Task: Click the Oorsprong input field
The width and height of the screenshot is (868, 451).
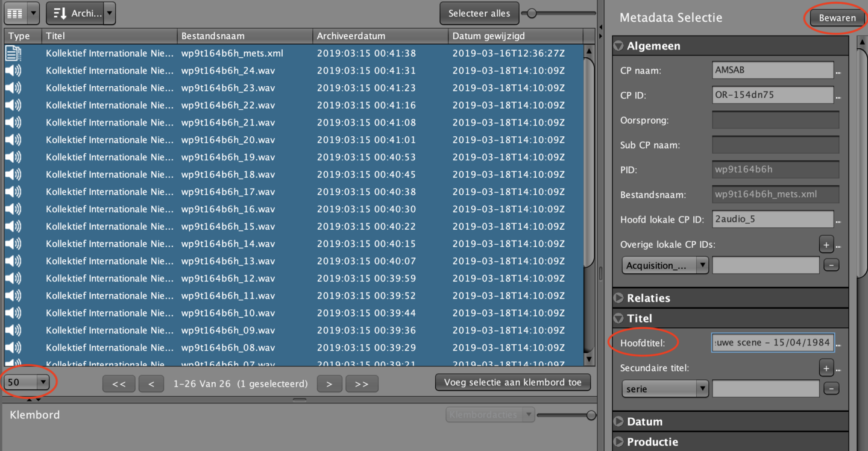Action: tap(775, 120)
